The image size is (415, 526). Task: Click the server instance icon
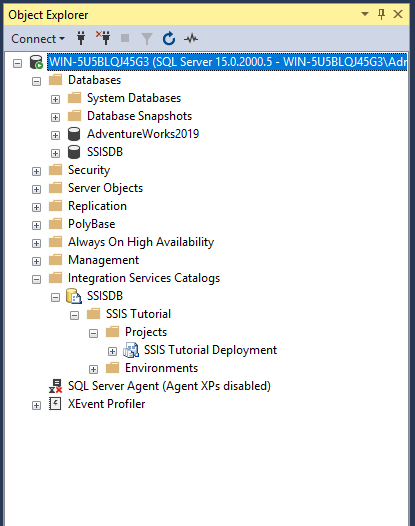tap(36, 62)
